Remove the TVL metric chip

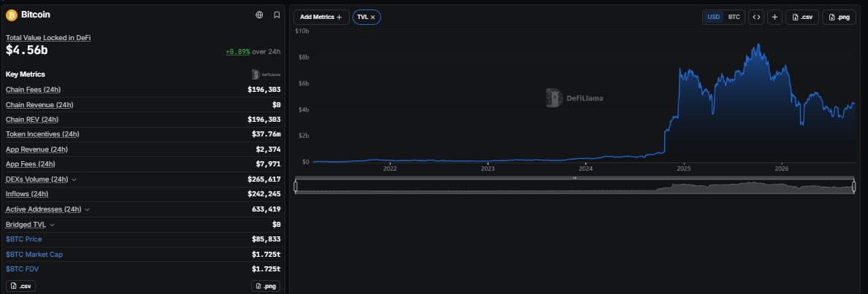pos(372,18)
